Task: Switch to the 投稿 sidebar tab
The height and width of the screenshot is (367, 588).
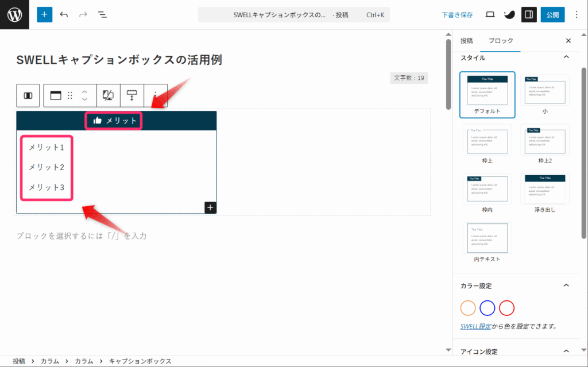Action: click(466, 41)
